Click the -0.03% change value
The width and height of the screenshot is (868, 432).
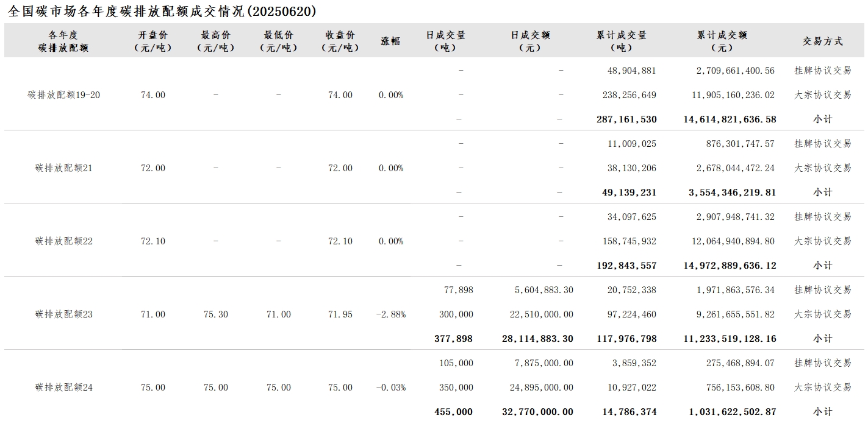(391, 388)
